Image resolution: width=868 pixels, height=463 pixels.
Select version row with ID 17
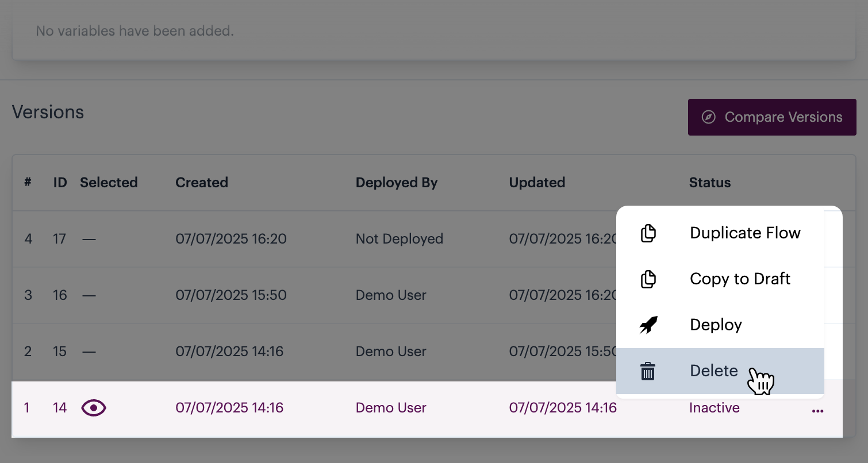click(231, 239)
